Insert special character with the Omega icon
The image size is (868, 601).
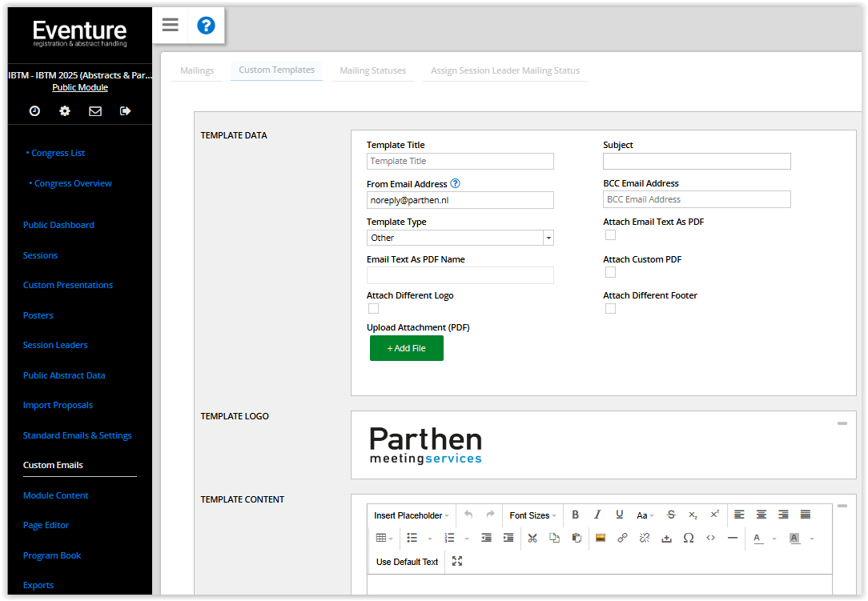pos(688,538)
